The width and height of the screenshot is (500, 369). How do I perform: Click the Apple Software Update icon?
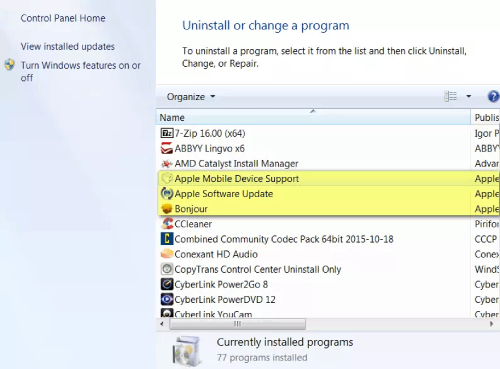pos(167,194)
